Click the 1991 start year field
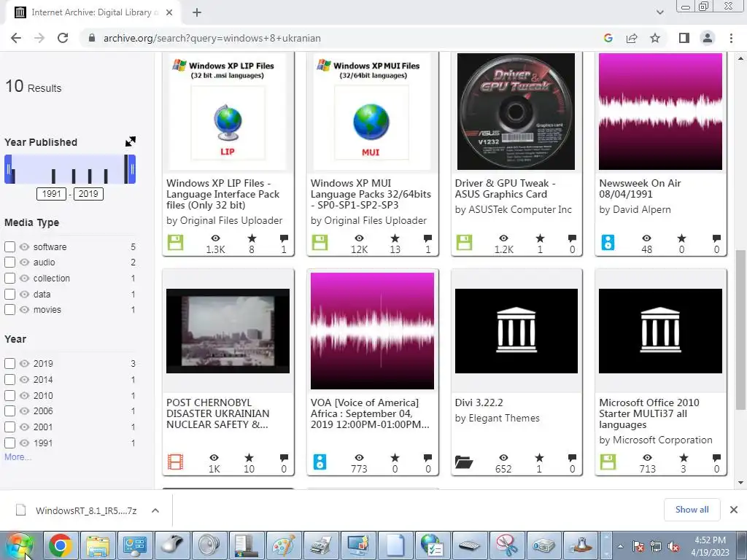747x560 pixels. (x=51, y=194)
